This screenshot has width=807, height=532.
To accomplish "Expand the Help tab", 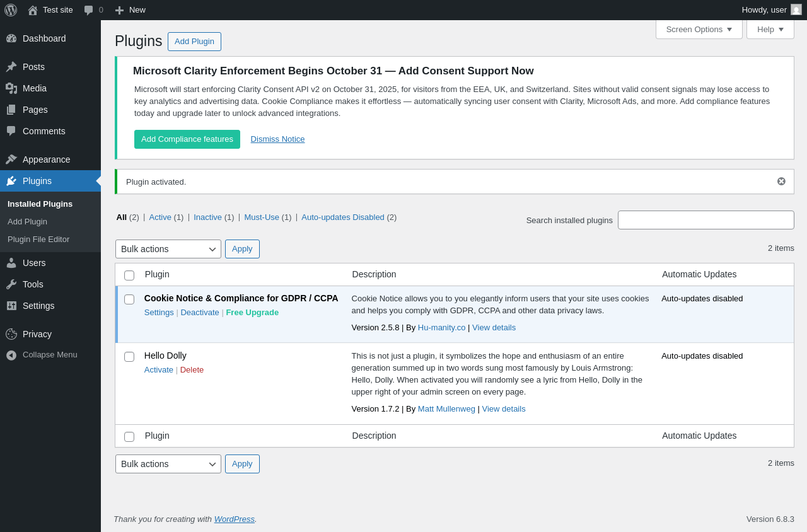I will (770, 29).
